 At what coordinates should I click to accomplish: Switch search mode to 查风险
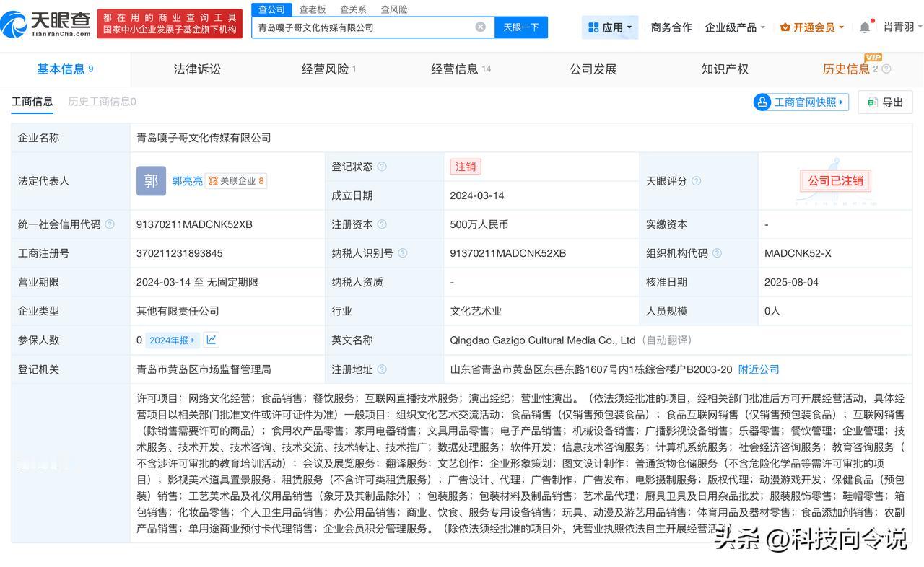(x=393, y=9)
